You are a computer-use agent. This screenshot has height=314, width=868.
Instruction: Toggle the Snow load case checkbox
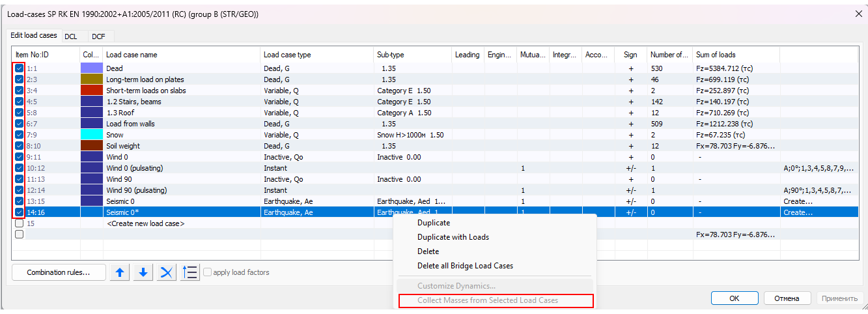point(20,135)
